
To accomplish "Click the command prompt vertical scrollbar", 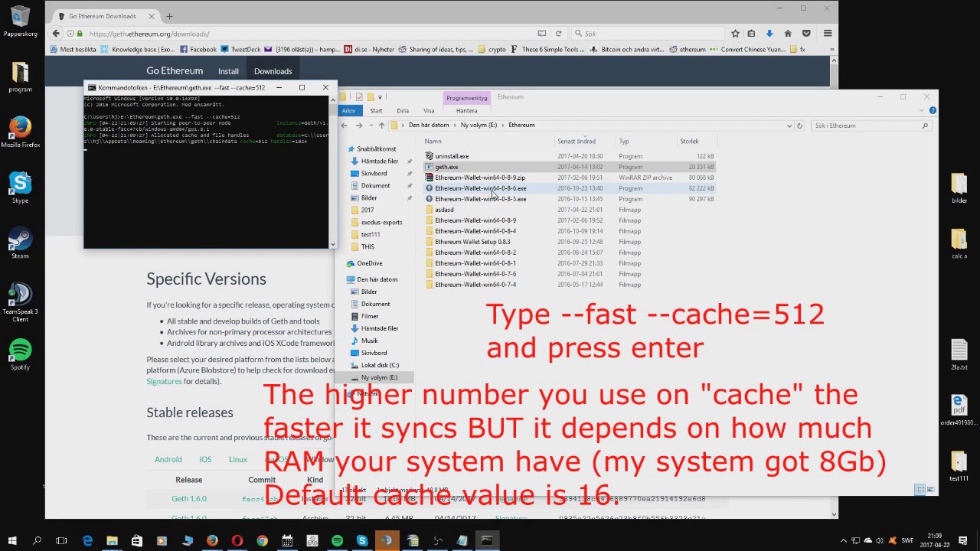I will coord(332,169).
